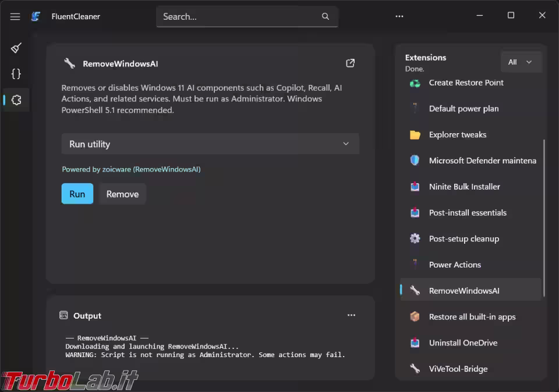Click the Uninstall OneDrive icon
The width and height of the screenshot is (559, 392).
[415, 343]
